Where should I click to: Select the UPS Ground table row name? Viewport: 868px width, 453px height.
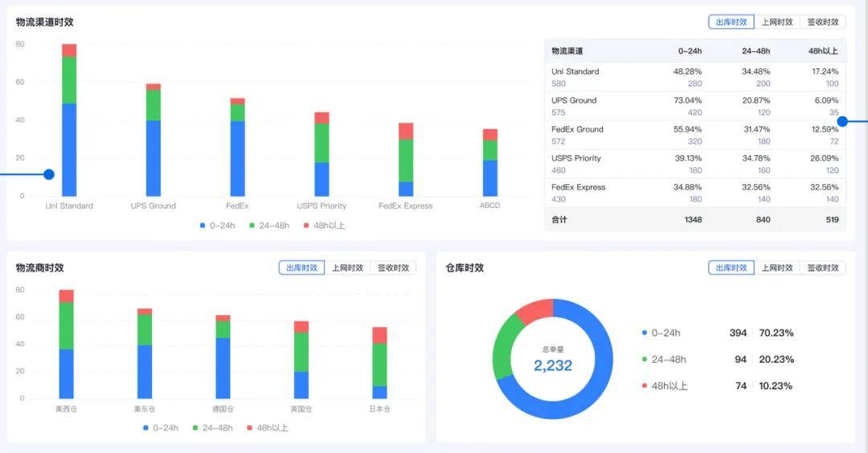pyautogui.click(x=574, y=100)
